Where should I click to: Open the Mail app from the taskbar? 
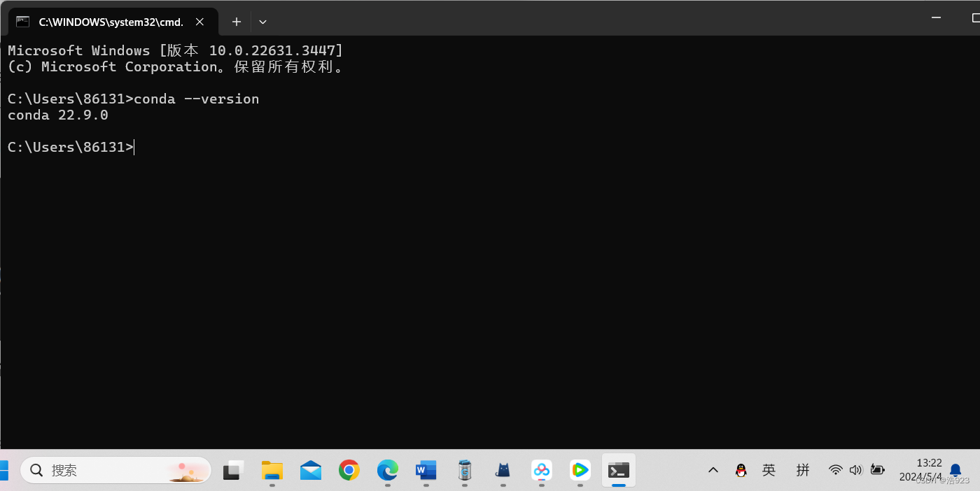pos(310,470)
